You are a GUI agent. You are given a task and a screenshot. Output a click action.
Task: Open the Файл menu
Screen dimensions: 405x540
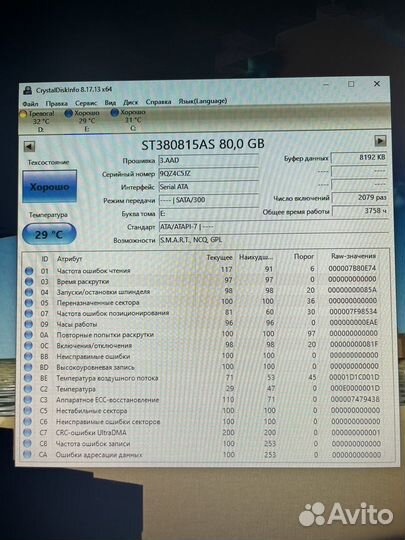point(30,103)
